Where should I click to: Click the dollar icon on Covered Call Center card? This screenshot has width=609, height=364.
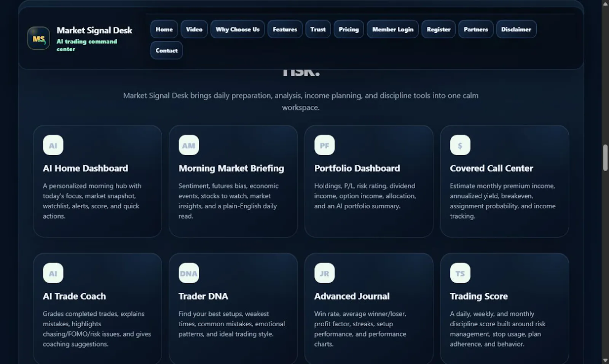(x=460, y=145)
